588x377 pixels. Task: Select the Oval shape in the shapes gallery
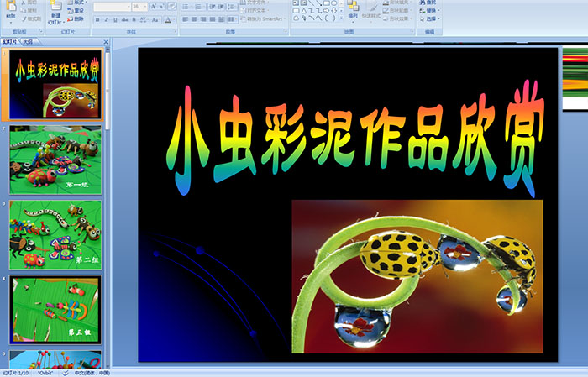coord(334,3)
